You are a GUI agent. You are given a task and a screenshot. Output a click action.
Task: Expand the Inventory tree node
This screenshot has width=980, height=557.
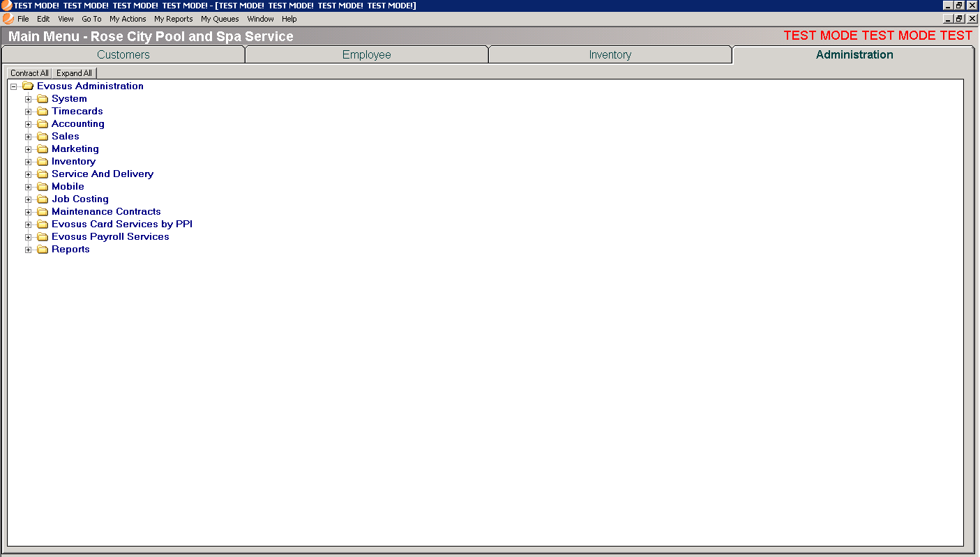(x=29, y=162)
